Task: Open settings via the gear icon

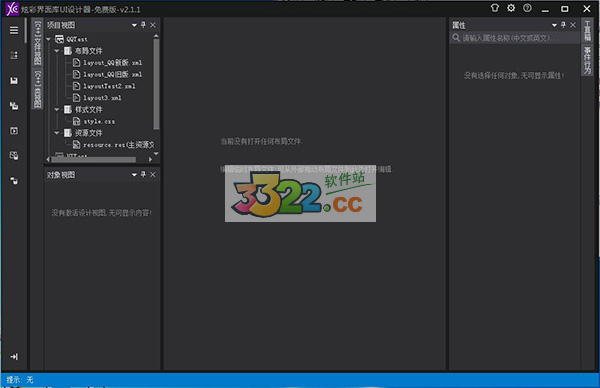Action: tap(511, 8)
